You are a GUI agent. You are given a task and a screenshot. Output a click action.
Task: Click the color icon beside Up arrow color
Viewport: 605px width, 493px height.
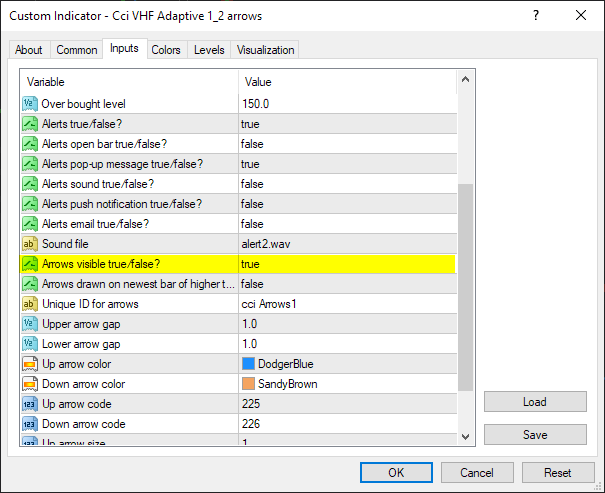(x=29, y=364)
